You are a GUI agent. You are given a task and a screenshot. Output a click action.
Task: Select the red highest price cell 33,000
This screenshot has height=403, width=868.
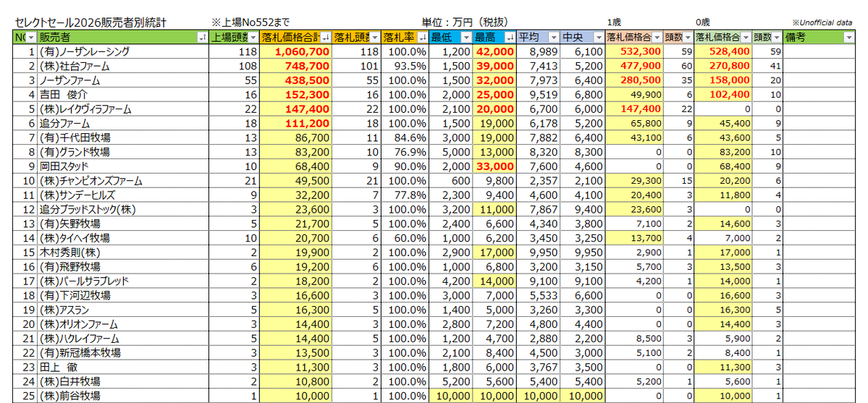tap(494, 166)
